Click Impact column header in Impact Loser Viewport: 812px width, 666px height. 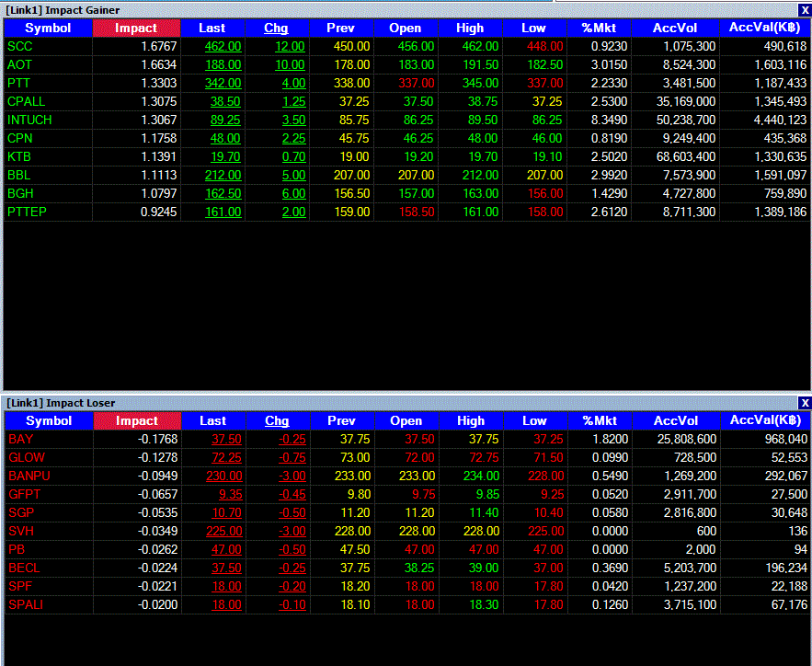tap(137, 420)
